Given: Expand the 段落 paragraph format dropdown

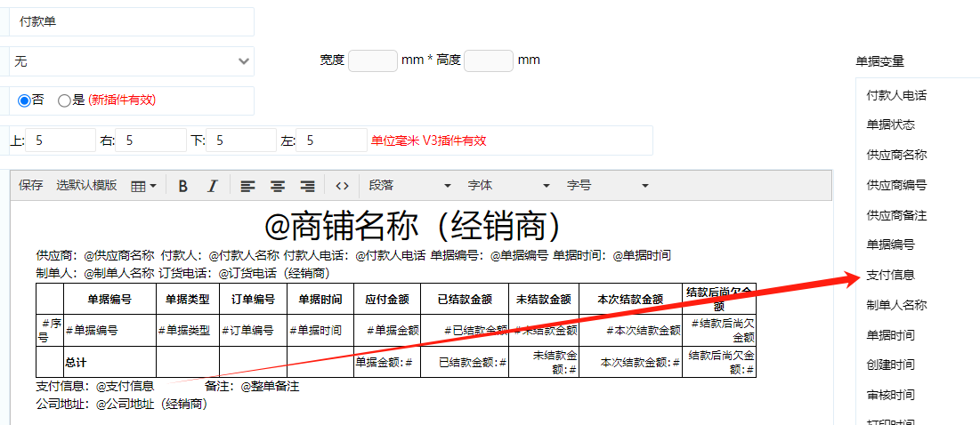Looking at the screenshot, I should (409, 186).
